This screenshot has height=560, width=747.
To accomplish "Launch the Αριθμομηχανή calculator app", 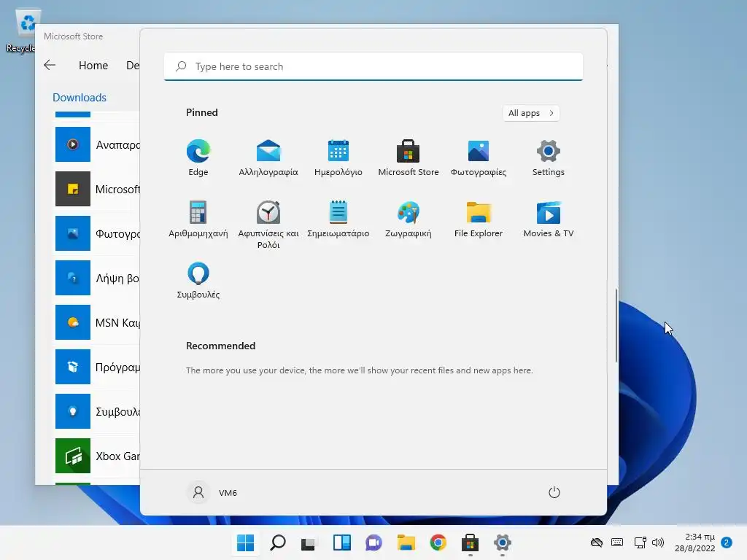I will click(x=198, y=219).
